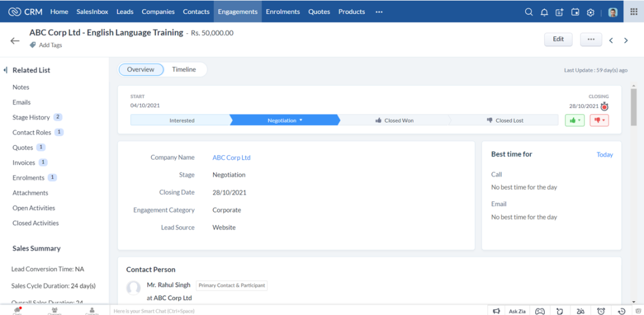Click the hand icon left of Zia notifications
The height and width of the screenshot is (315, 644).
point(559,311)
